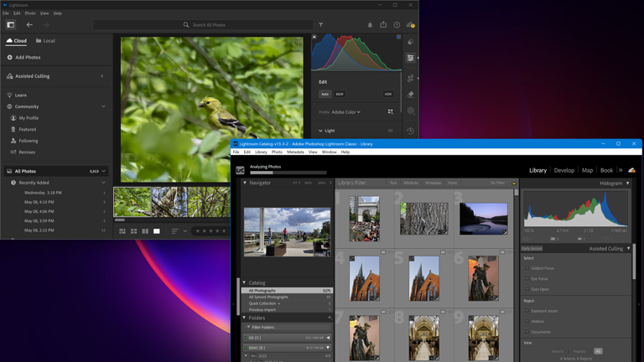Check cloud sync status in Lightroom
The image size is (644, 362).
click(x=410, y=25)
